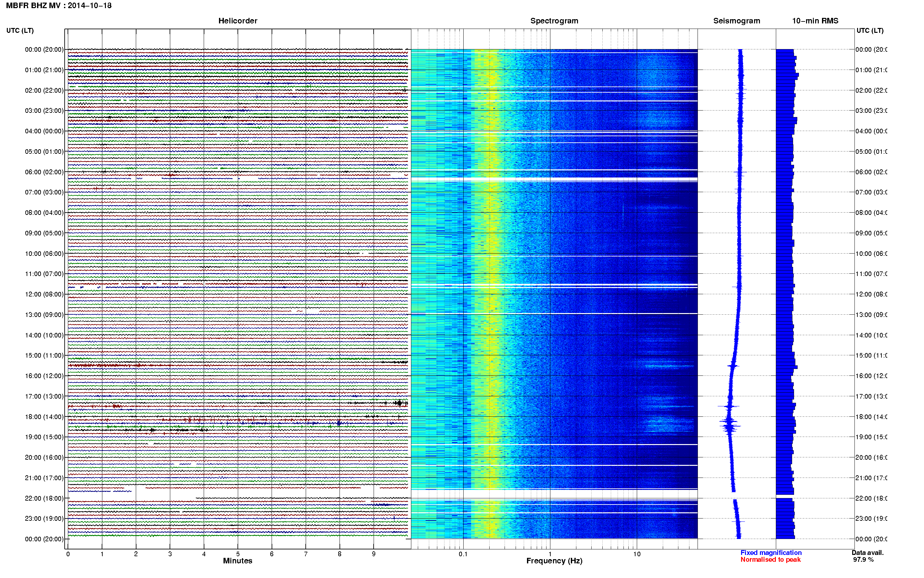This screenshot has height=578, width=924.
Task: Click the left '18:00 (14:00)' time label
Action: pos(44,417)
